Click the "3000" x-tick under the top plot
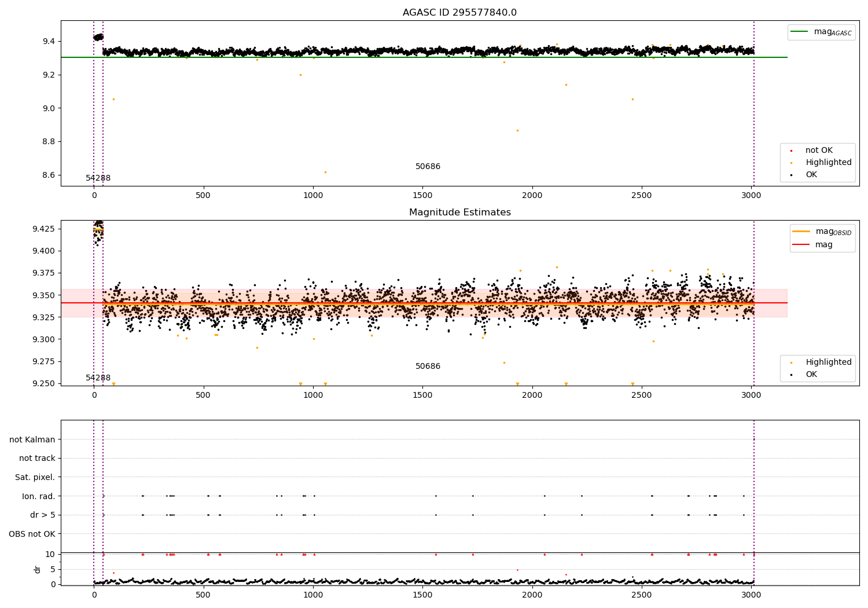 [x=751, y=196]
